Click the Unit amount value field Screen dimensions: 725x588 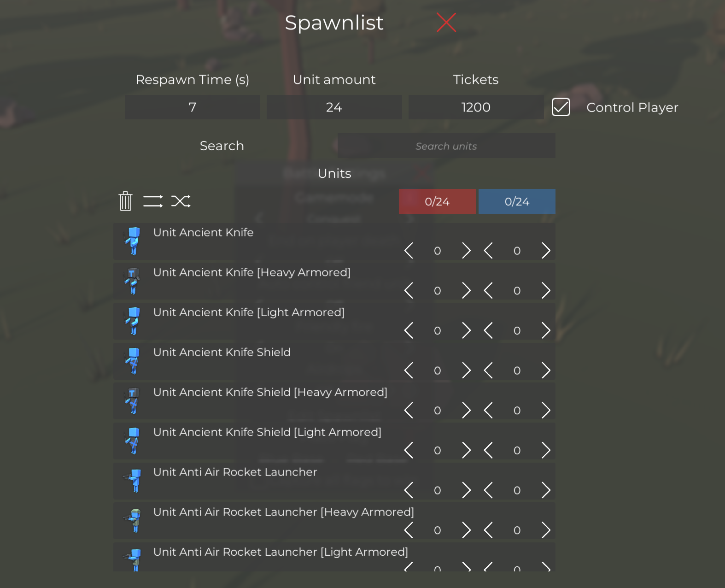pyautogui.click(x=334, y=107)
